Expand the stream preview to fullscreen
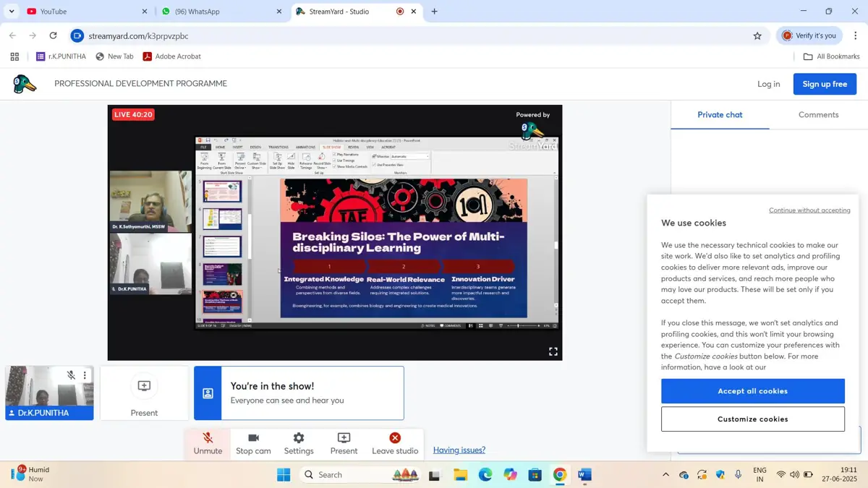The width and height of the screenshot is (868, 488). 553,351
